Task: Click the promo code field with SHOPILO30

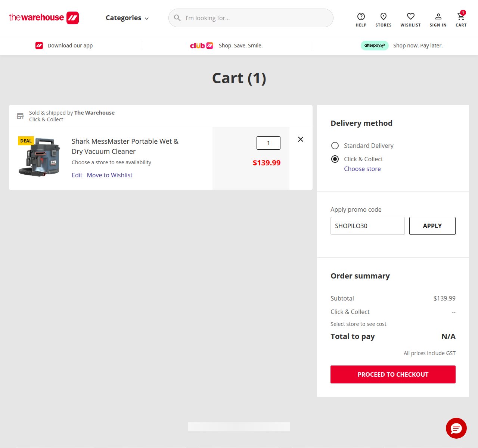Action: (367, 226)
